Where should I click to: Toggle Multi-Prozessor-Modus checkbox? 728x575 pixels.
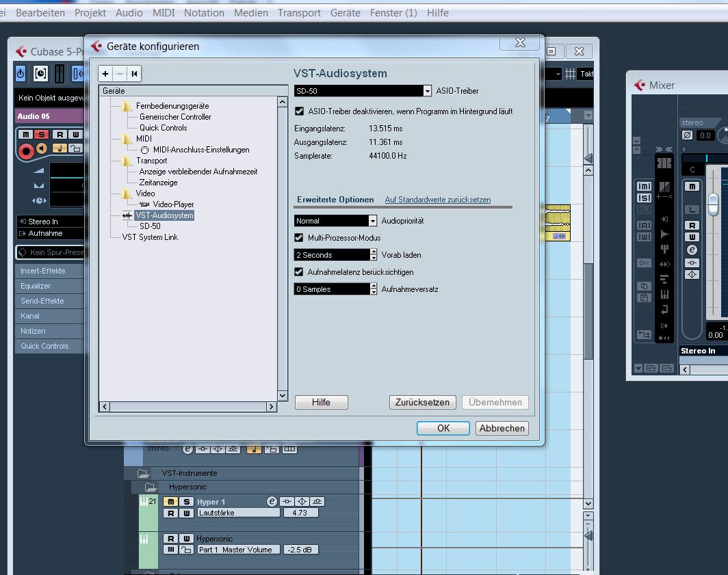tap(299, 238)
